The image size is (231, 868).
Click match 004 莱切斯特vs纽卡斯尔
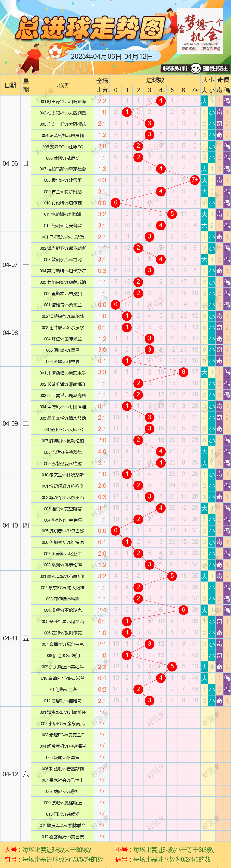point(63,271)
